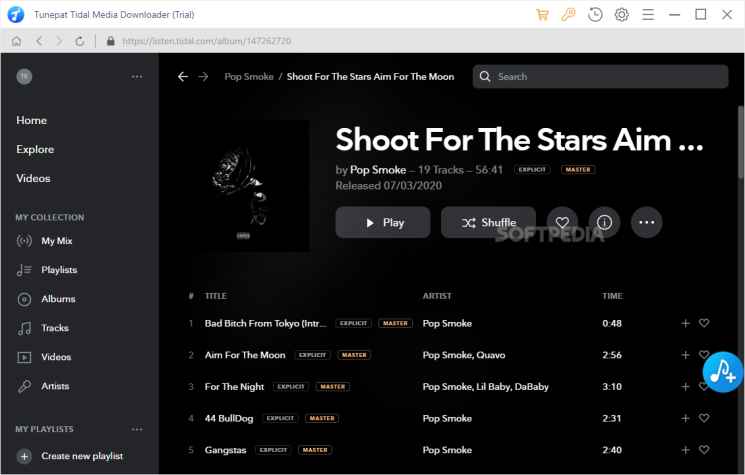
Task: Open the shopping cart purchase icon
Action: (x=542, y=14)
